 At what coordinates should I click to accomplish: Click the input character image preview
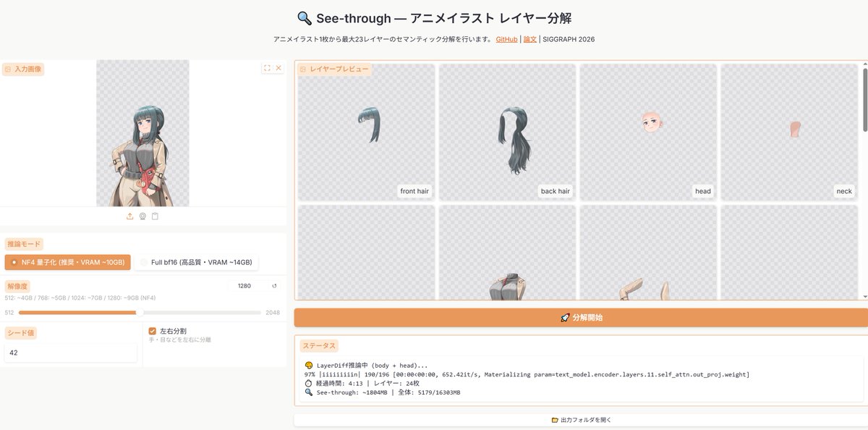pos(142,133)
